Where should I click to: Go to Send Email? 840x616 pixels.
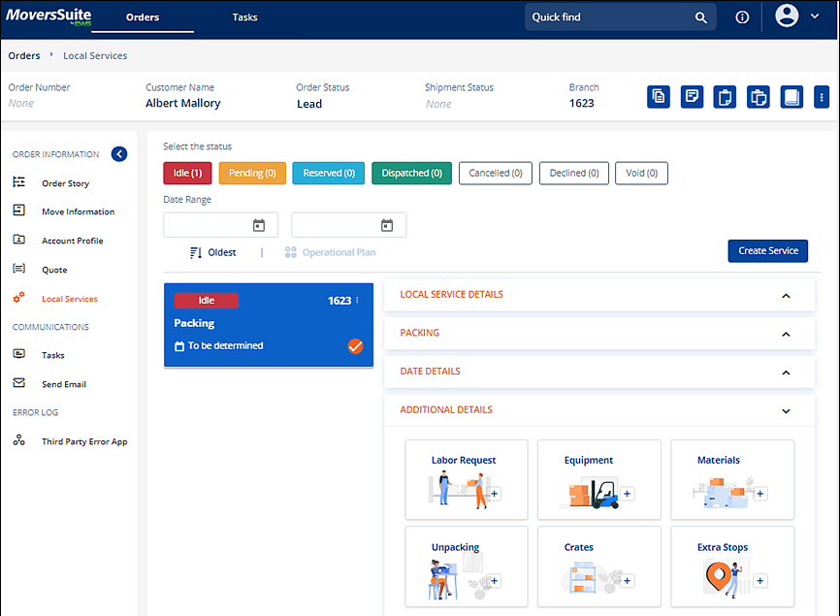[63, 383]
